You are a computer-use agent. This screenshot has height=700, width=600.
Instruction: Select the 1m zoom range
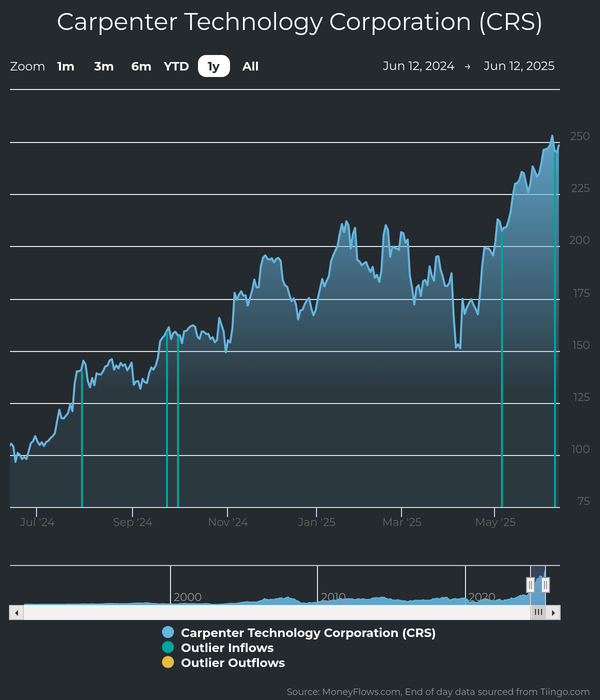click(65, 66)
